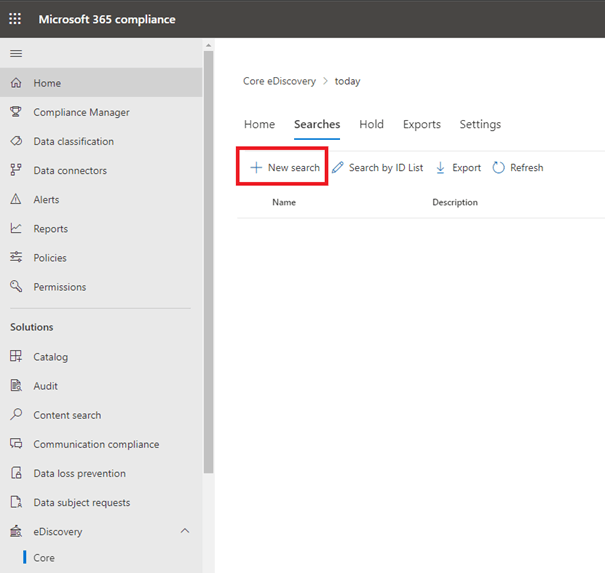Click the sidebar scrollbar up arrow

click(208, 46)
